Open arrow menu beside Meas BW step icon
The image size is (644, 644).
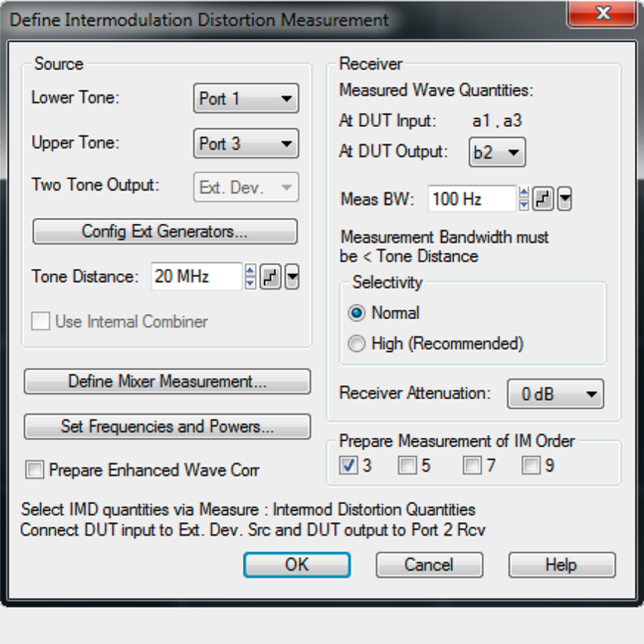click(x=565, y=199)
